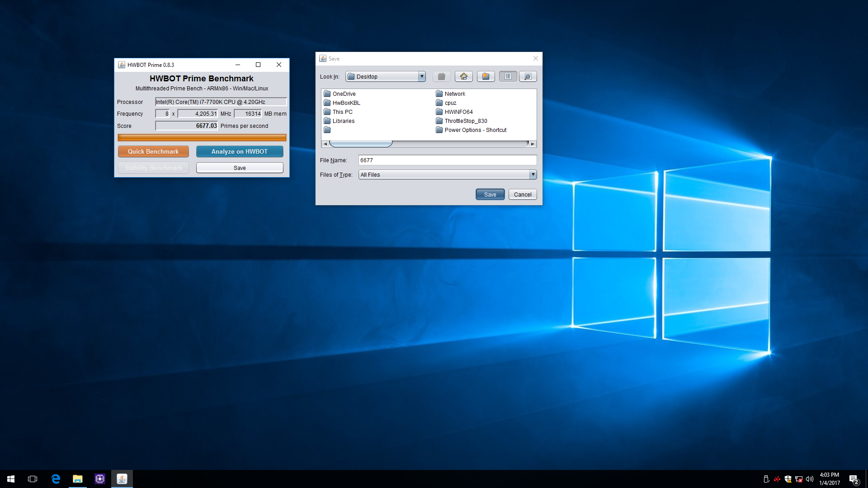Click the Java HWBOT taskbar icon
This screenshot has width=868, height=488.
pyautogui.click(x=122, y=479)
